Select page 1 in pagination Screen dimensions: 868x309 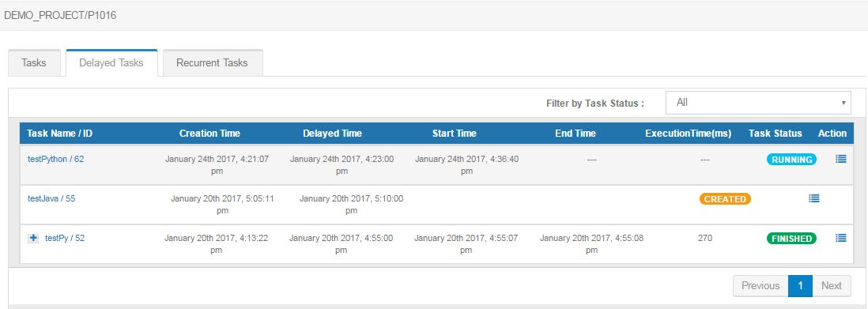pos(801,286)
